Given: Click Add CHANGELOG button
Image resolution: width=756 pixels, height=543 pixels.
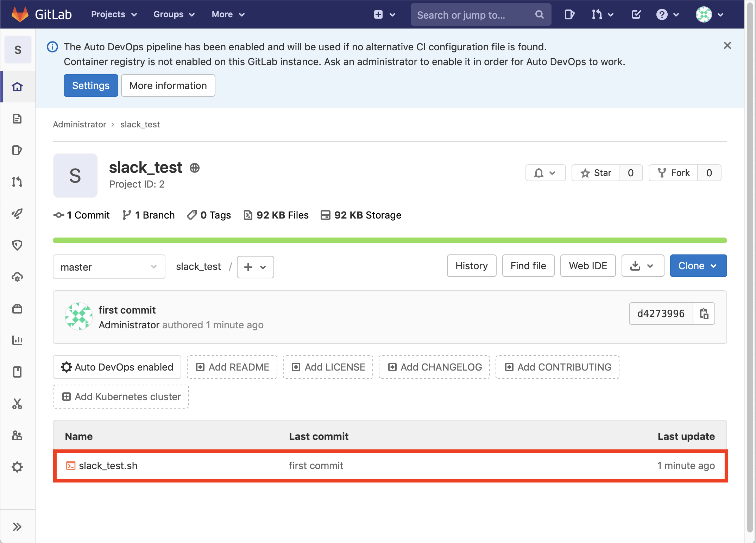Looking at the screenshot, I should [434, 367].
